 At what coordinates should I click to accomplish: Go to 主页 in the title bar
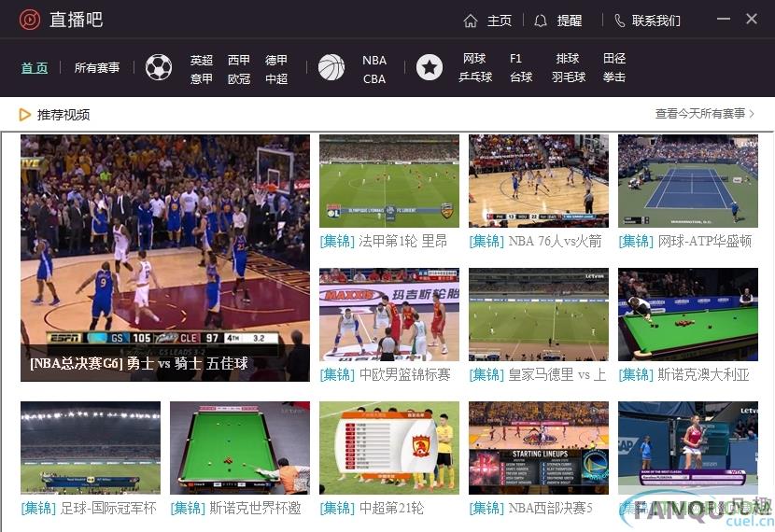(x=500, y=21)
